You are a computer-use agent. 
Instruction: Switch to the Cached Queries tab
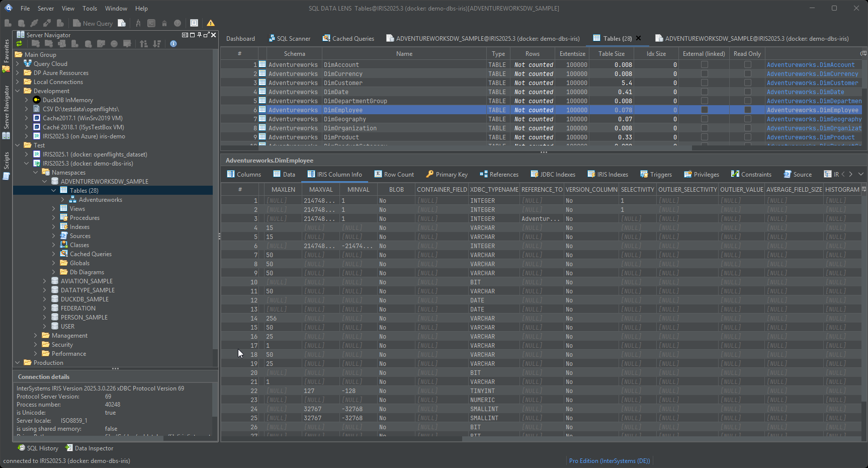click(x=349, y=38)
